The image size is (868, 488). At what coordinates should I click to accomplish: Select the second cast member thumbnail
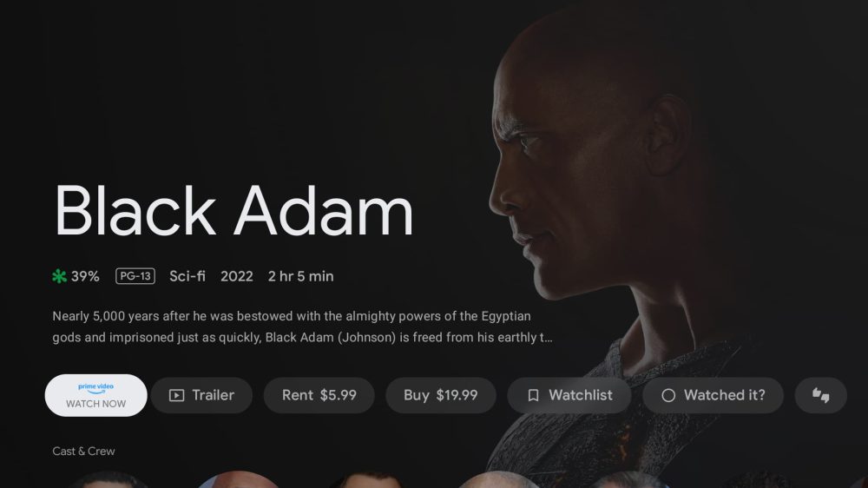pos(238,479)
